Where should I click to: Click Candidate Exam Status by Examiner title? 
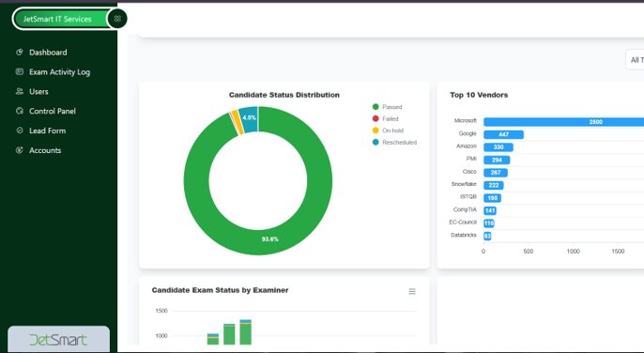[x=220, y=290]
